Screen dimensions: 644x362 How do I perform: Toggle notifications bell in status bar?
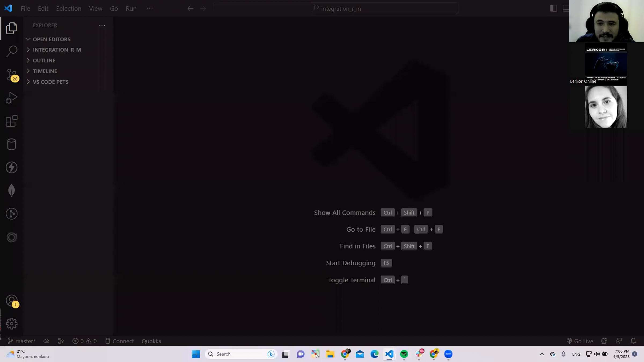coord(633,341)
